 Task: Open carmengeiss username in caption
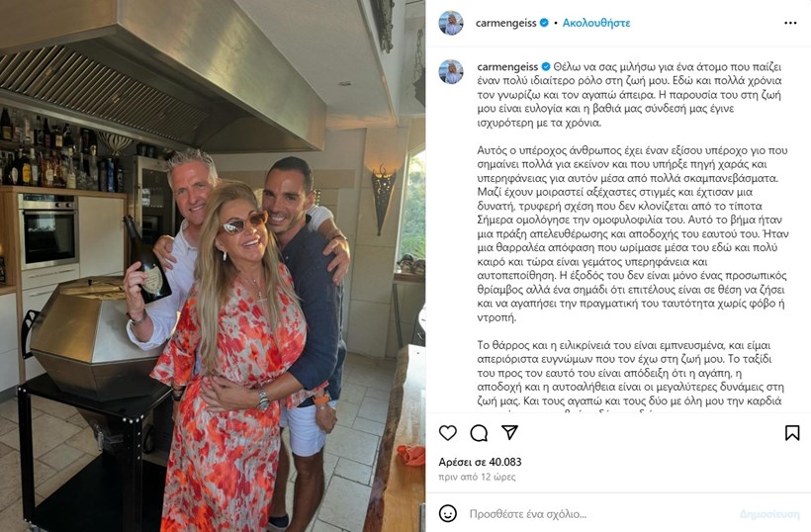click(507, 66)
